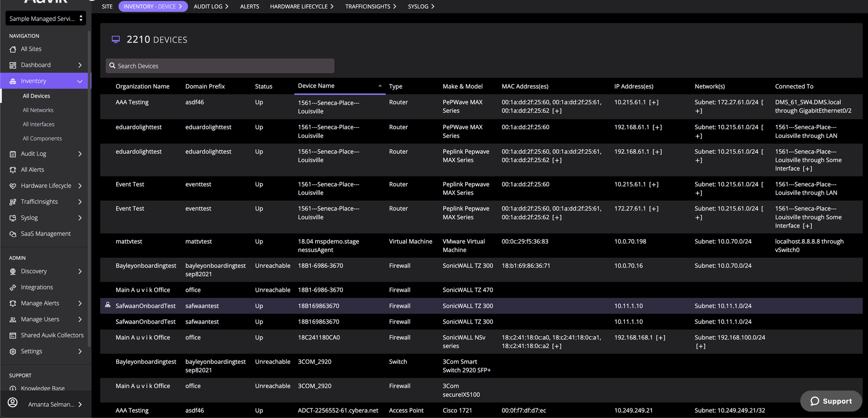Click the magnifier icon in Search Devices

pyautogui.click(x=112, y=66)
